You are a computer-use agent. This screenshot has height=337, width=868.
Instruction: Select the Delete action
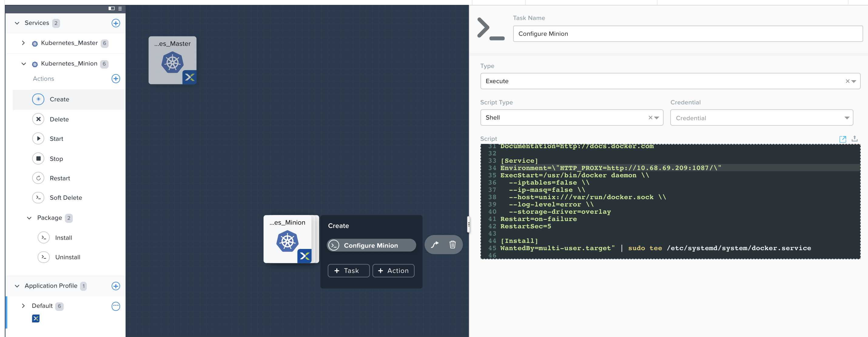click(59, 119)
